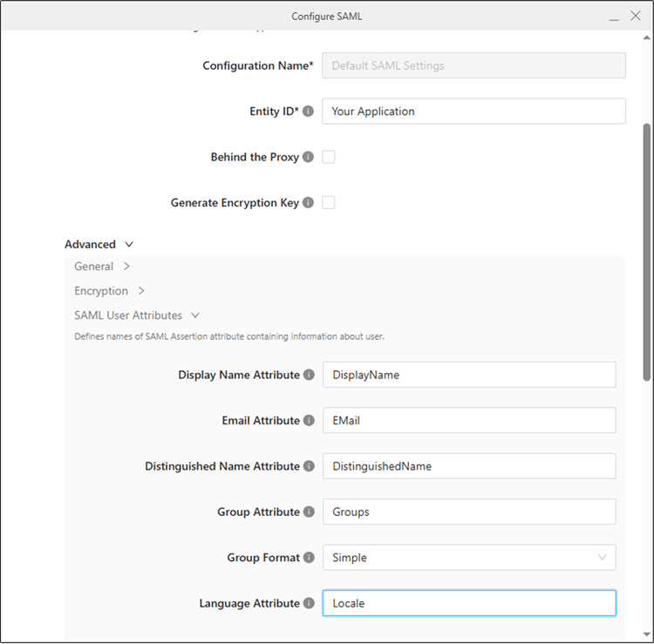Show info for Language Attribute
The image size is (654, 644).
(309, 603)
